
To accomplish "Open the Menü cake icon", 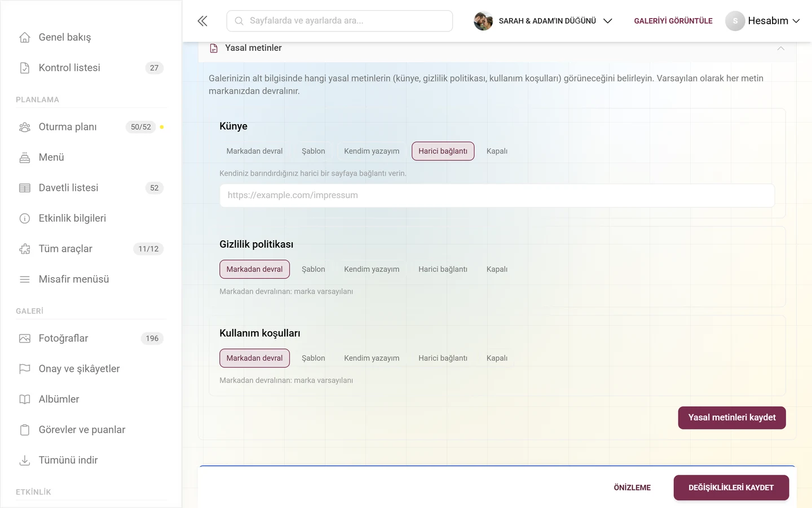I will [25, 157].
